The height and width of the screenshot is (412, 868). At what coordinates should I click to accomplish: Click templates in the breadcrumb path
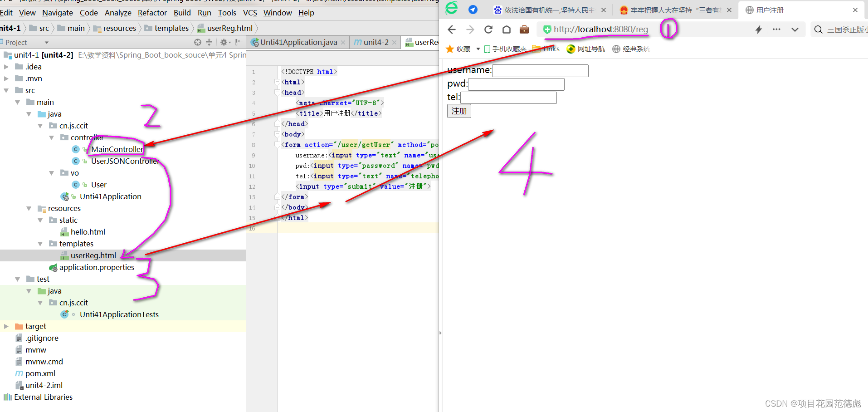pyautogui.click(x=171, y=28)
